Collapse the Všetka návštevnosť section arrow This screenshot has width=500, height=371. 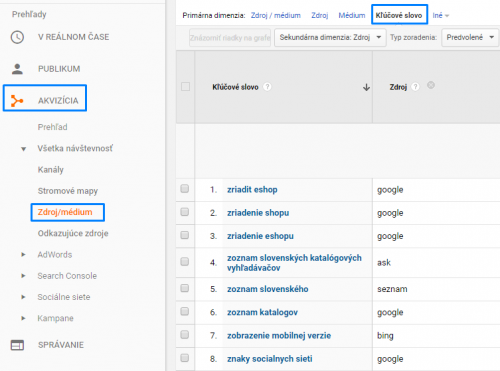pyautogui.click(x=23, y=149)
